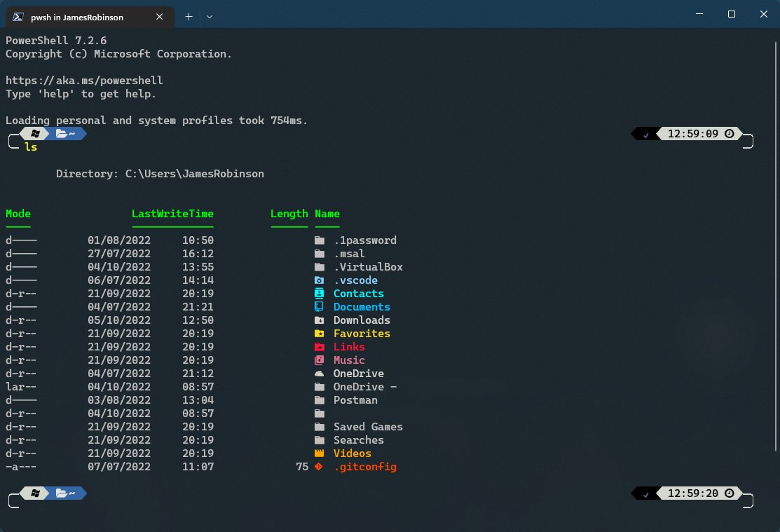The image size is (780, 532).
Task: Close the pwsh in JamesRobinson tab
Action: point(159,17)
